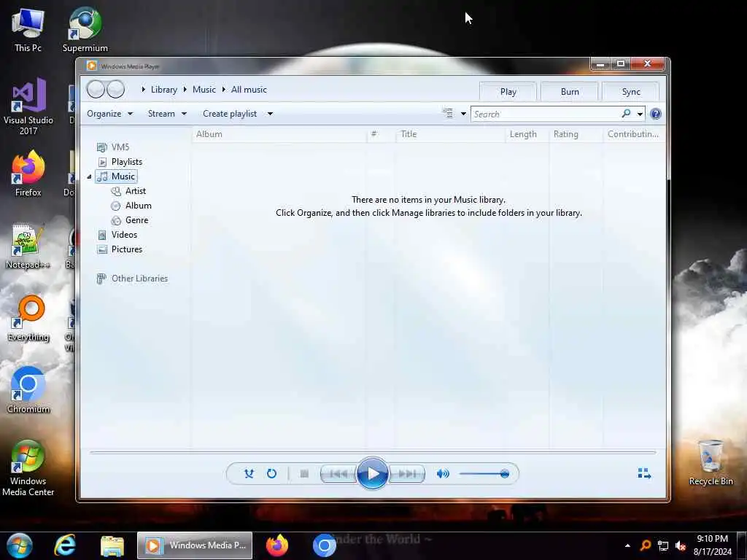The width and height of the screenshot is (747, 560).
Task: Select Other Libraries in navigation pane
Action: click(133, 279)
